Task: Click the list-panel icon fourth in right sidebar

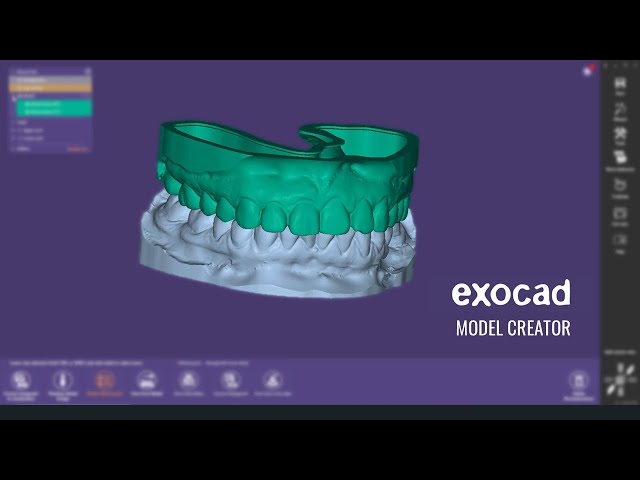Action: pos(620,157)
